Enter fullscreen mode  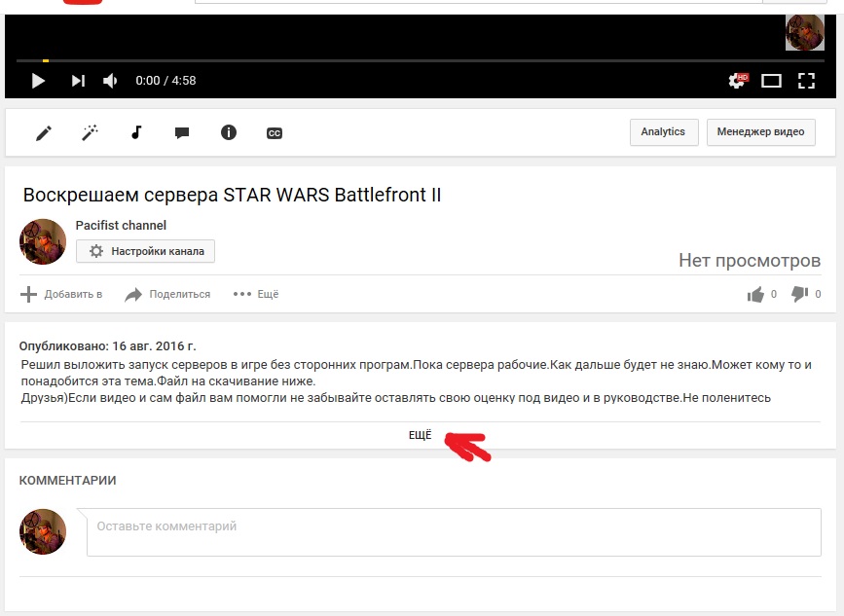pos(806,81)
